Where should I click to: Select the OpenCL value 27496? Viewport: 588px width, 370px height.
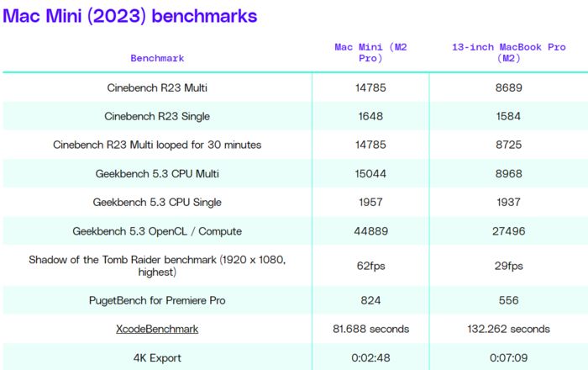tap(508, 231)
